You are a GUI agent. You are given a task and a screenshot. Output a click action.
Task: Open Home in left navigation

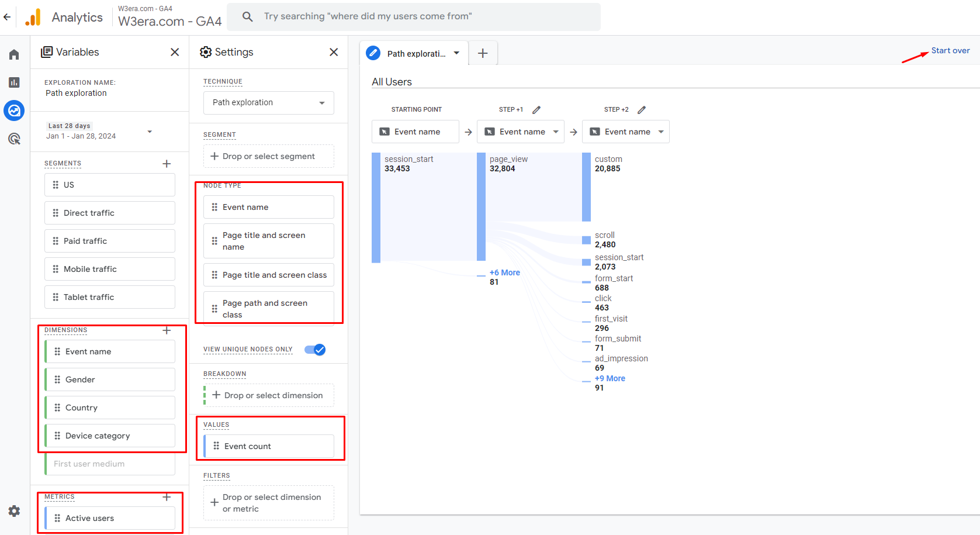click(x=14, y=54)
